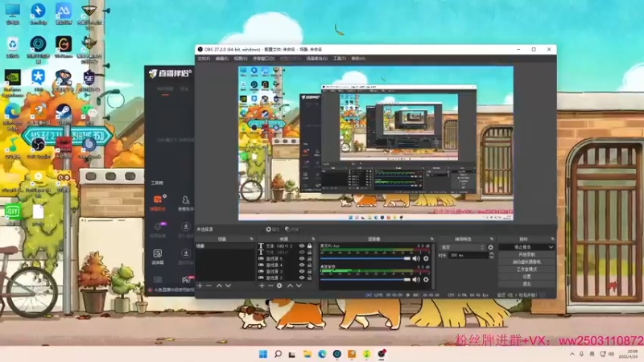Move selected source down in Sources dock
This screenshot has width=644, height=362.
[x=299, y=286]
